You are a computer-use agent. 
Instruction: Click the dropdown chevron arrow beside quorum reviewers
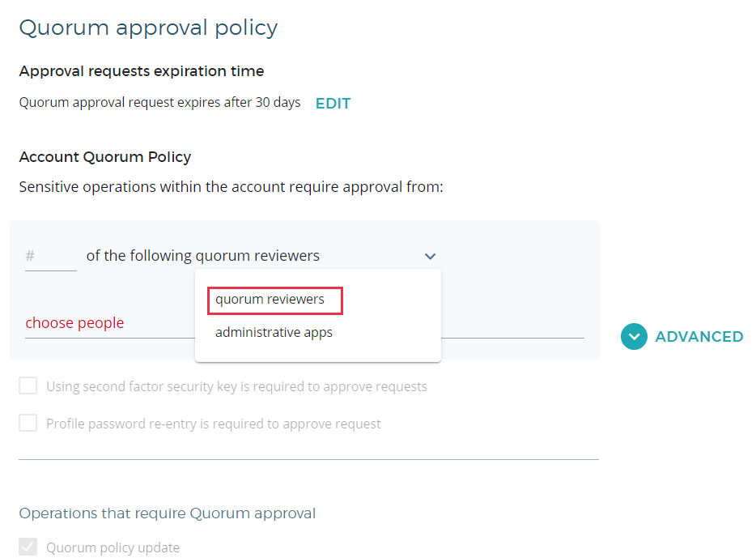430,257
